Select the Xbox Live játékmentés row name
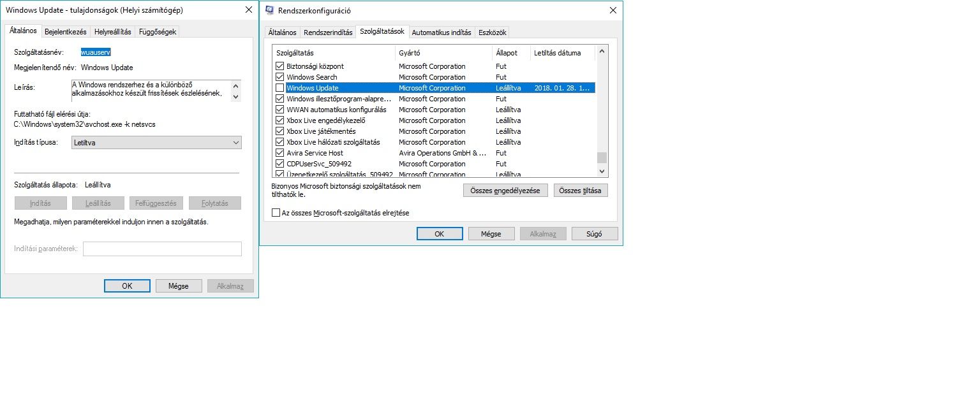 [321, 131]
